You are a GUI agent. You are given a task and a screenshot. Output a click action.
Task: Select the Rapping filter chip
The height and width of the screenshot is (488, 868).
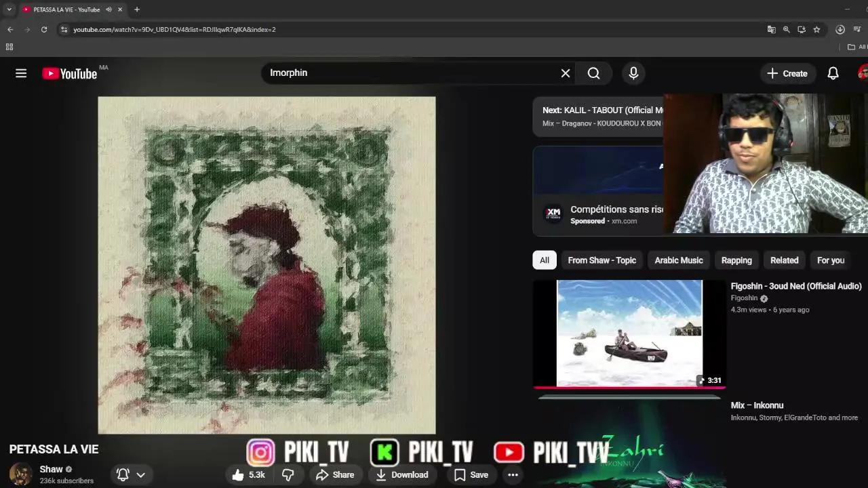[x=736, y=260]
